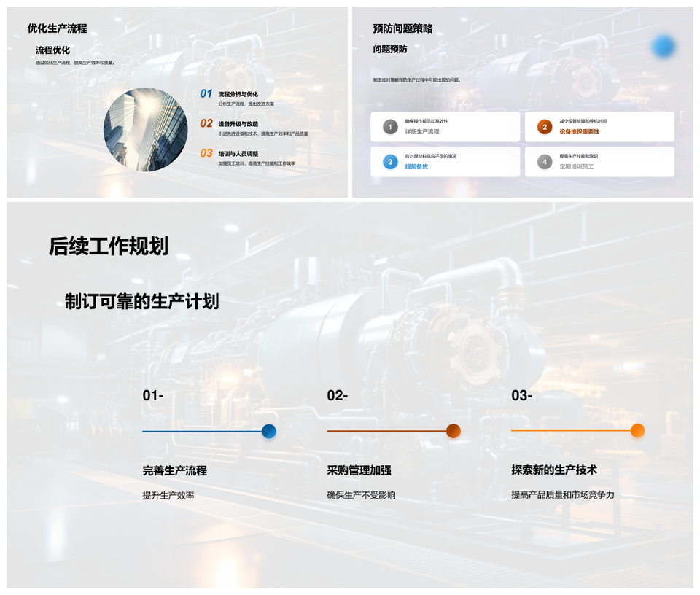Viewport: 700px width, 595px height.
Task: Click the 后续工作规划 slide title
Action: (x=109, y=246)
